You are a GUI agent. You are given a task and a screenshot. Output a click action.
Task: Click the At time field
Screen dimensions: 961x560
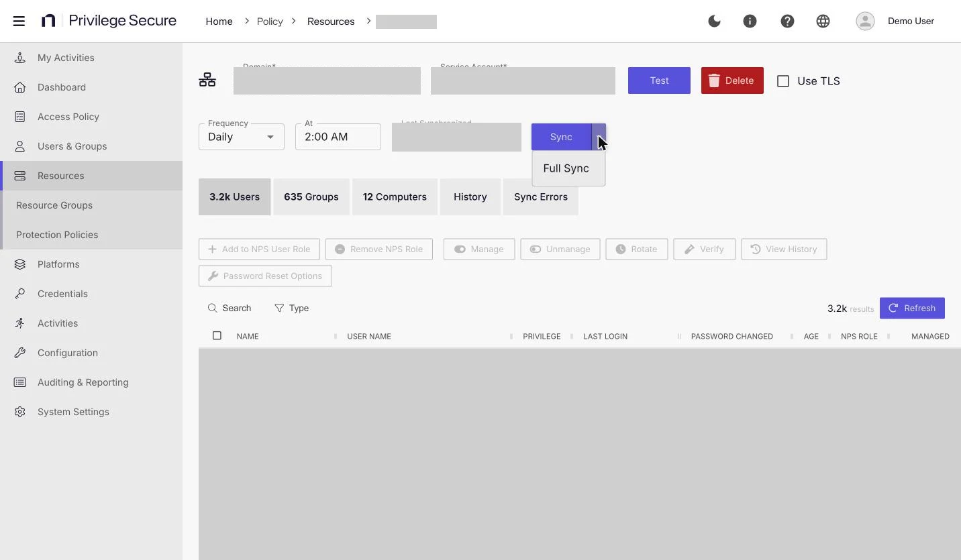click(x=338, y=137)
